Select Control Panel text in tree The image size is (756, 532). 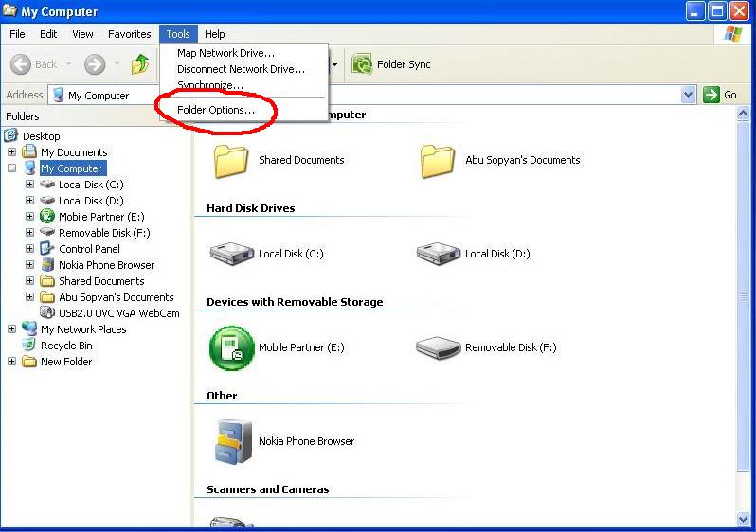point(89,249)
